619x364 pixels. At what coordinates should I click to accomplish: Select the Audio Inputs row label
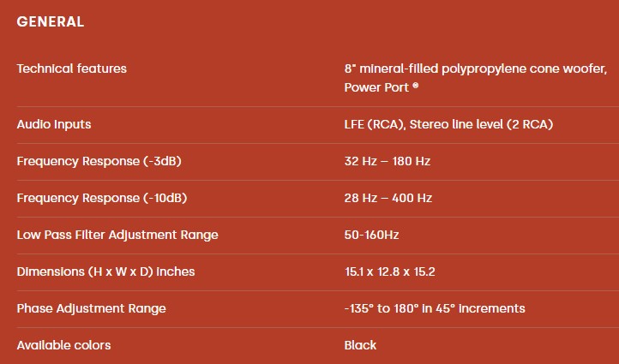pos(54,125)
